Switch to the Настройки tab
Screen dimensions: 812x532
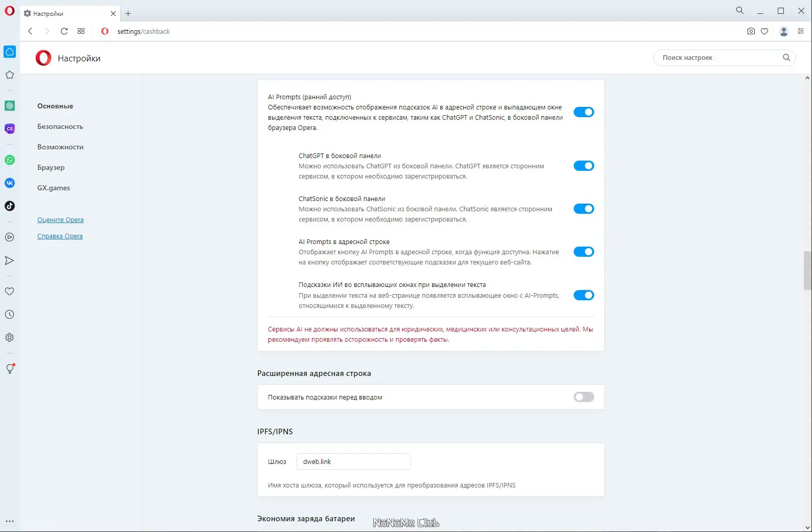[70, 14]
